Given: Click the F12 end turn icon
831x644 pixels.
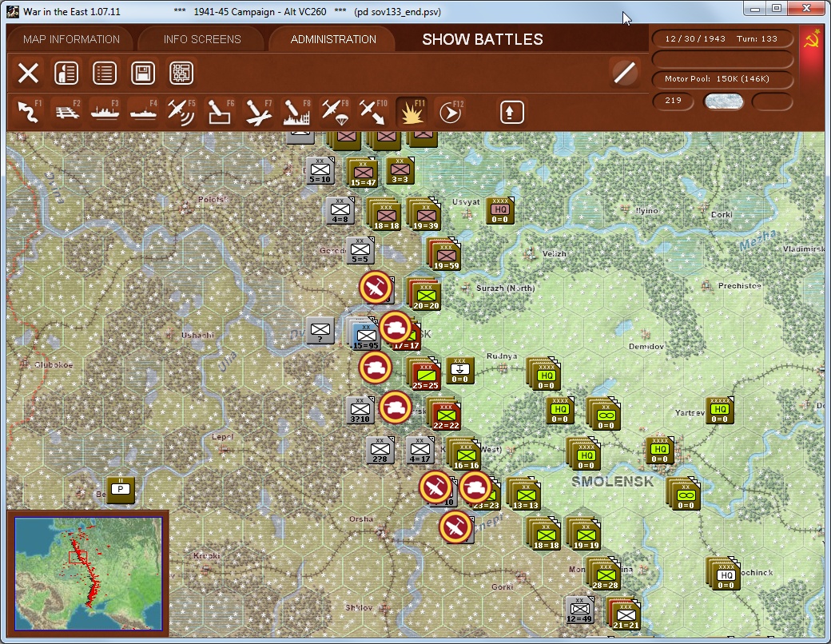Looking at the screenshot, I should [451, 112].
